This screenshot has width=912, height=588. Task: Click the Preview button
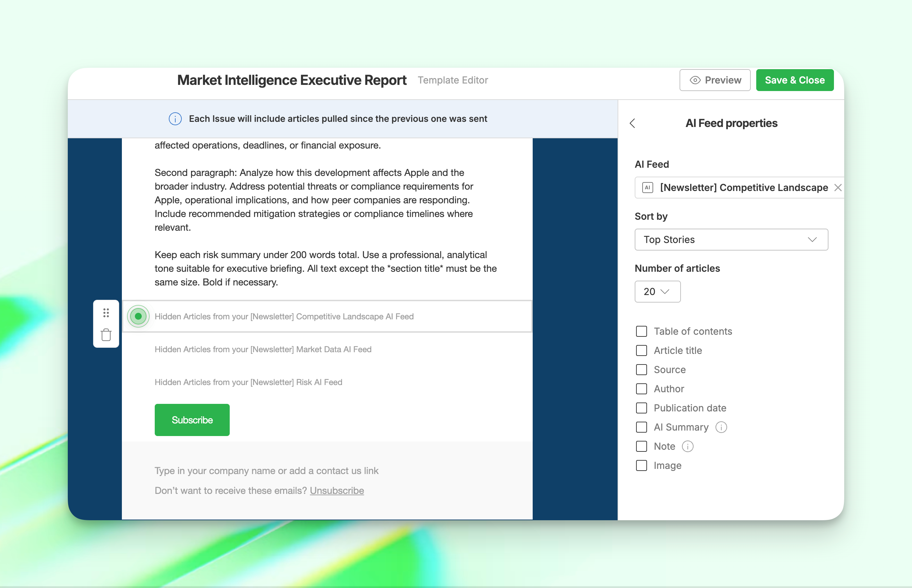[x=715, y=80]
